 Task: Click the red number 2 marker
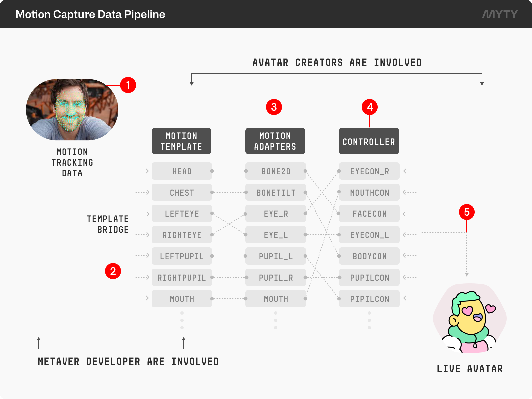[113, 271]
